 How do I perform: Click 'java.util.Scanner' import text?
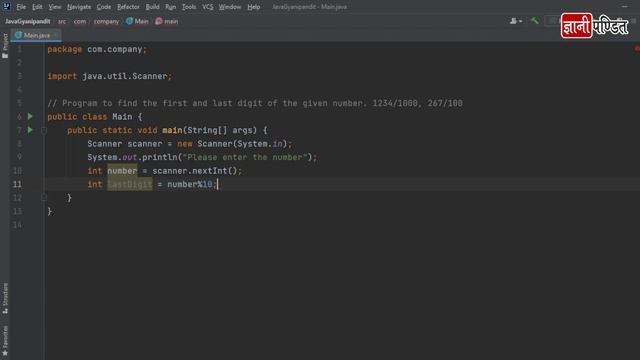[124, 76]
